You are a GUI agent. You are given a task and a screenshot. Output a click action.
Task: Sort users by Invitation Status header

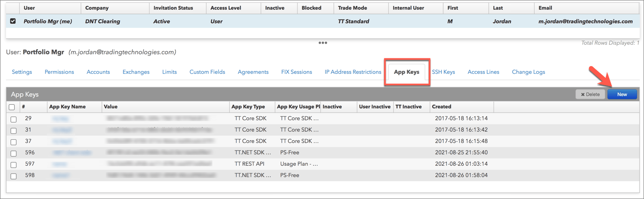(x=178, y=8)
